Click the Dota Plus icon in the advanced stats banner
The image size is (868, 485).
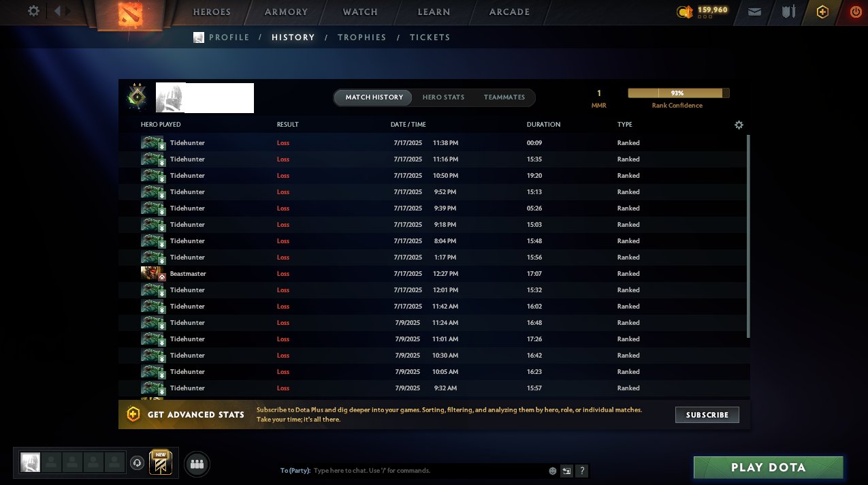click(x=133, y=414)
